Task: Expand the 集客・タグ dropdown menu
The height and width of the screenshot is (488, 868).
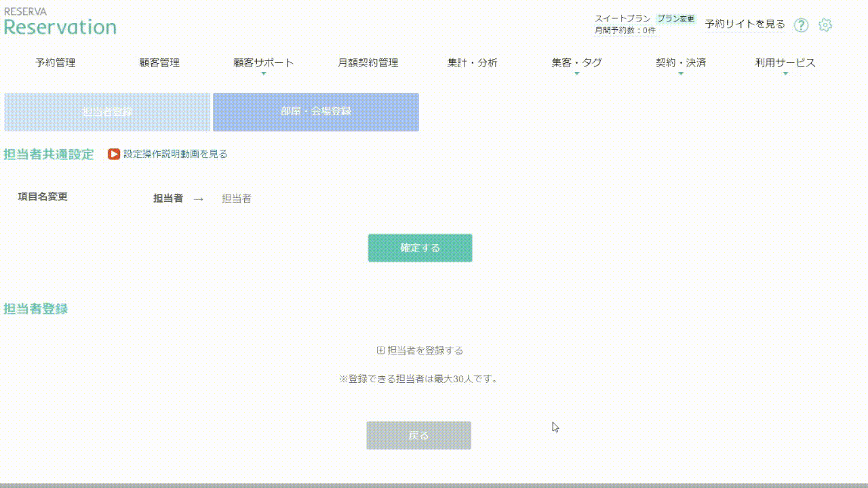Action: coord(577,64)
